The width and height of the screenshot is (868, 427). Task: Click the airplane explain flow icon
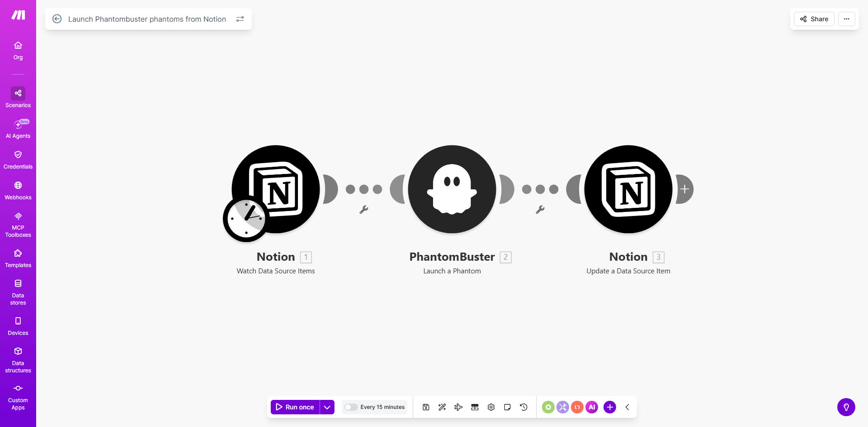coord(458,407)
